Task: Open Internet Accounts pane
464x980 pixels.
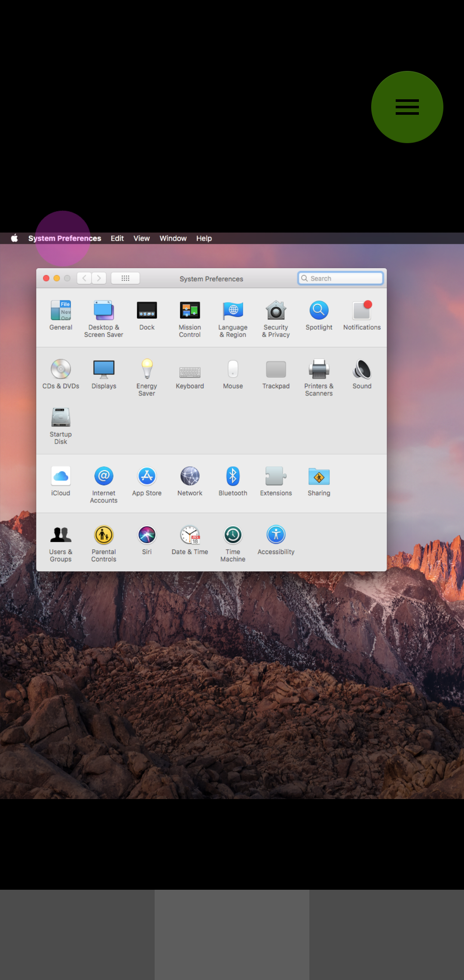Action: 104,484
